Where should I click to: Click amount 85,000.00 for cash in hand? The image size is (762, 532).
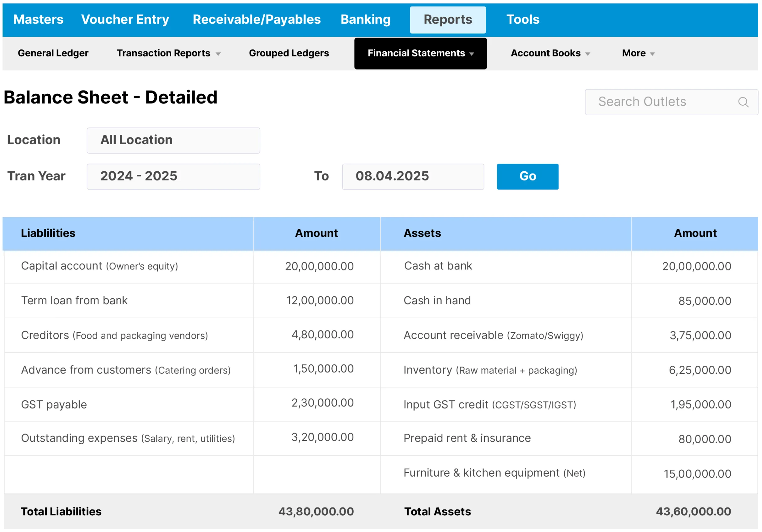[x=705, y=301]
